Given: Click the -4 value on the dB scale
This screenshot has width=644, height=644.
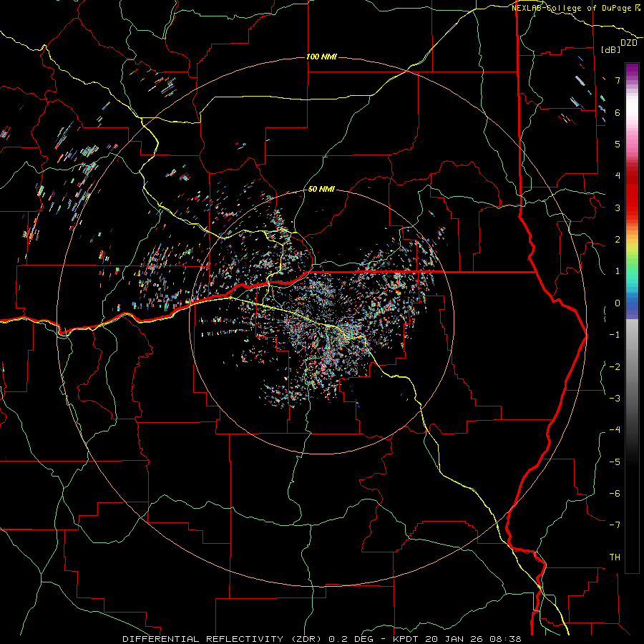Looking at the screenshot, I should point(615,429).
